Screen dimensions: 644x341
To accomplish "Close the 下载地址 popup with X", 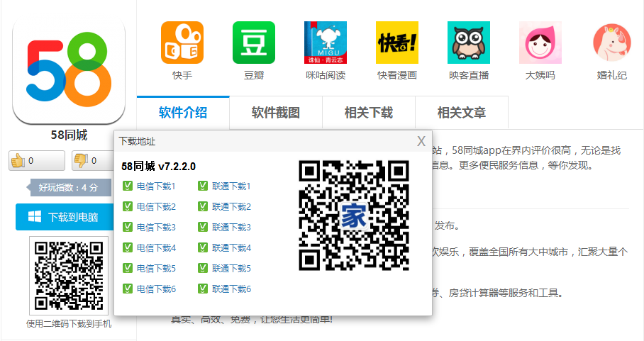I will (x=421, y=141).
